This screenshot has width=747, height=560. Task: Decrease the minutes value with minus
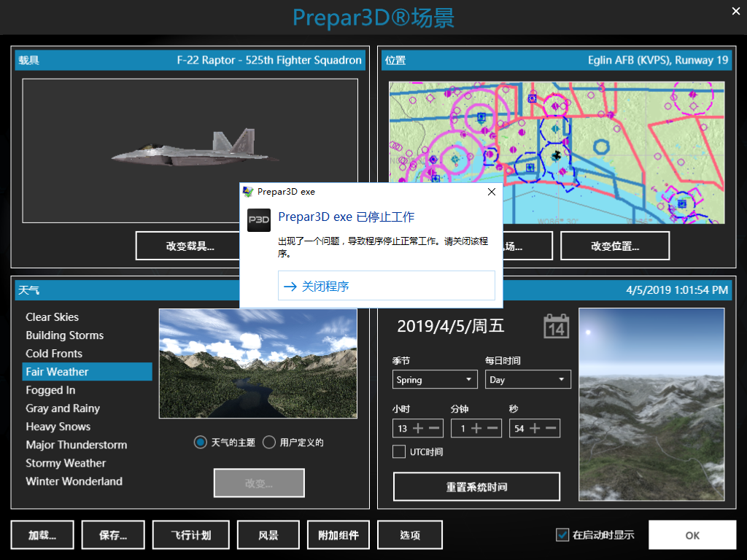click(x=492, y=429)
